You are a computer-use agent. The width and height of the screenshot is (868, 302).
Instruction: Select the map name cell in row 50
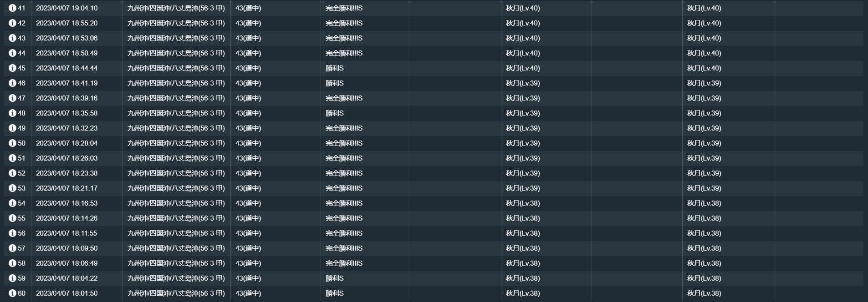(176, 143)
